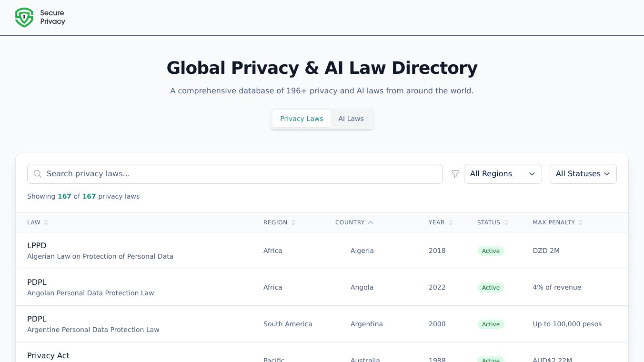Screen dimensions: 644x362
Task: Open the Argentine PDPL law entry
Action: (x=37, y=319)
